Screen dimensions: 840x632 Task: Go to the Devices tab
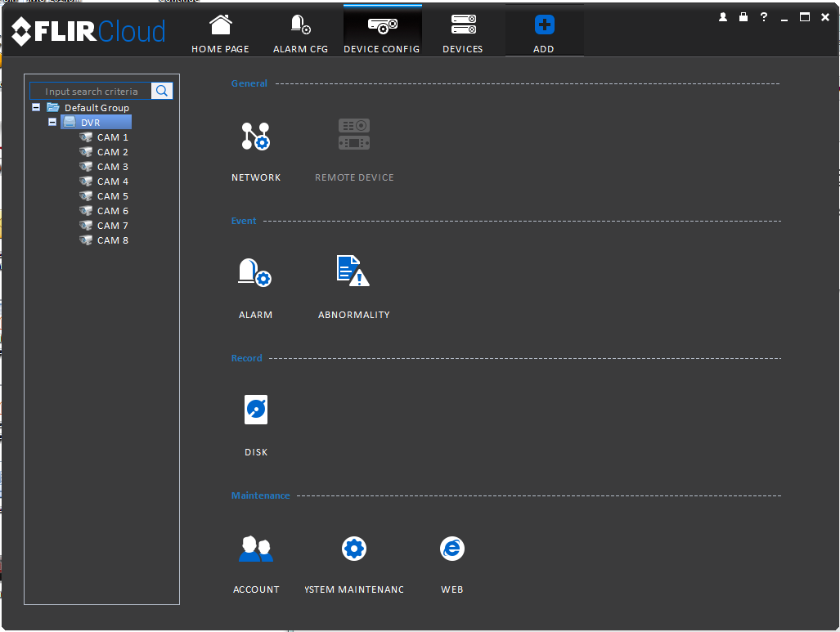(x=463, y=34)
